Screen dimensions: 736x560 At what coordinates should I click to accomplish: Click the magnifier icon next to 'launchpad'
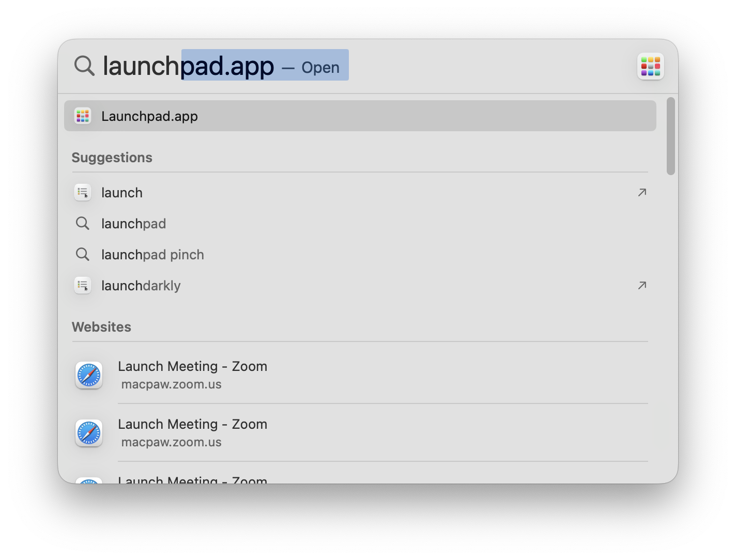coord(83,223)
